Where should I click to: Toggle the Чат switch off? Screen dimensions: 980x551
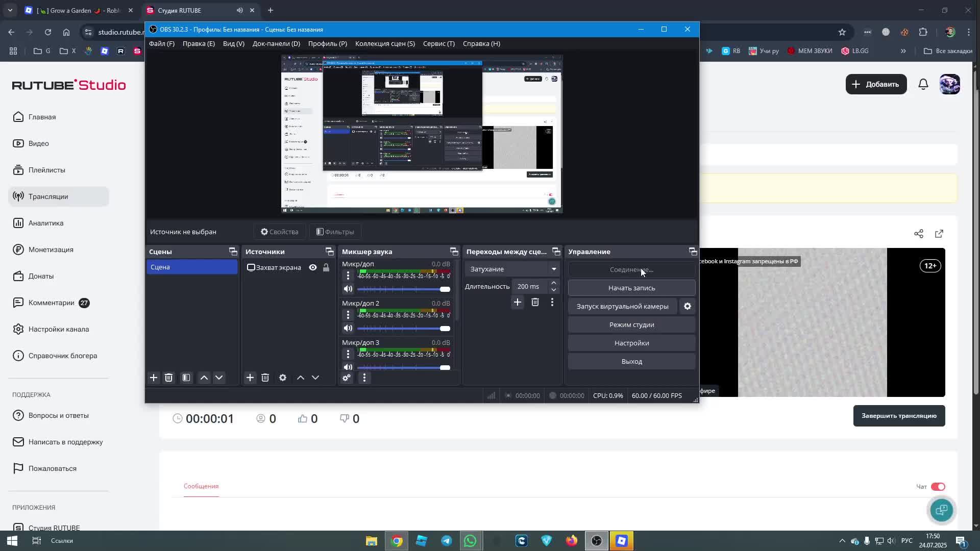[938, 487]
